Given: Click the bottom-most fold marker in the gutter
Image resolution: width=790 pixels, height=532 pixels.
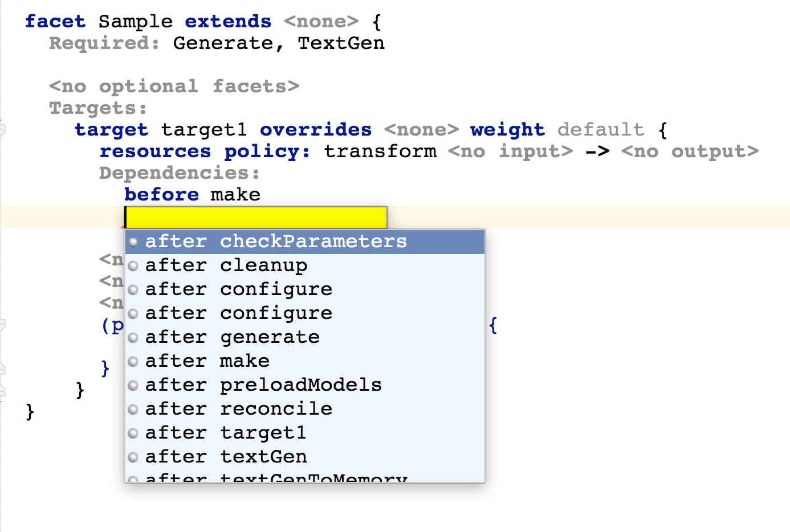Looking at the screenshot, I should coord(2,390).
